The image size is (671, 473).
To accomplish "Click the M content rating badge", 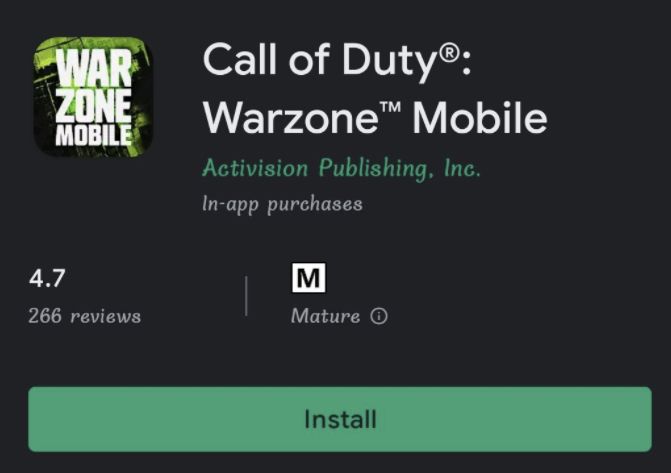I will 309,278.
